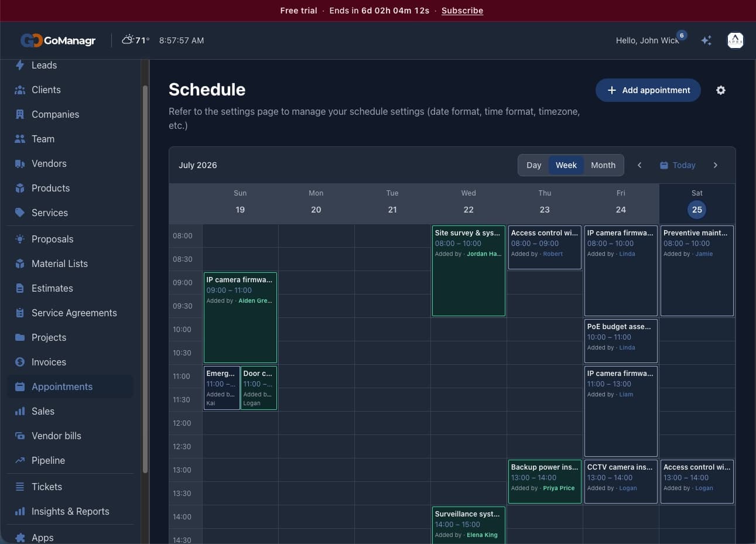
Task: Click the 08:00 time label
Action: [183, 235]
